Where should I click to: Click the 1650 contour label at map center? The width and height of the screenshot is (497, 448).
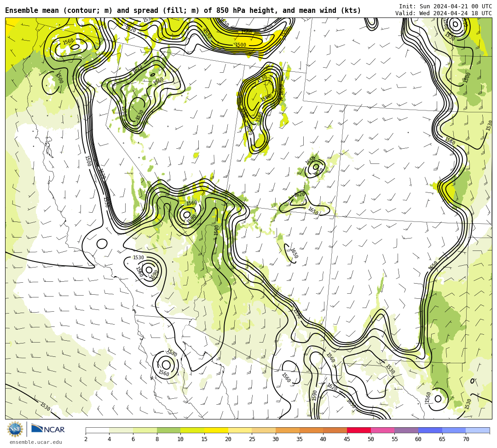(295, 253)
